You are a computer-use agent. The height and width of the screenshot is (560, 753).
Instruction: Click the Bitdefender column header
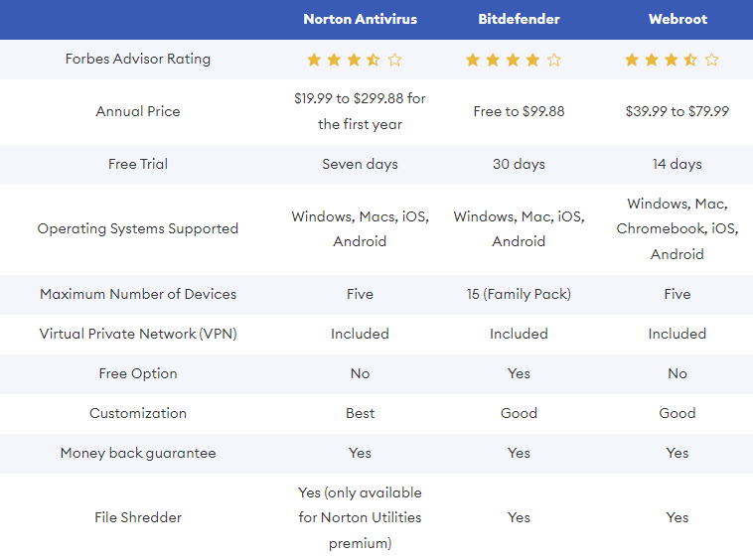(x=519, y=19)
